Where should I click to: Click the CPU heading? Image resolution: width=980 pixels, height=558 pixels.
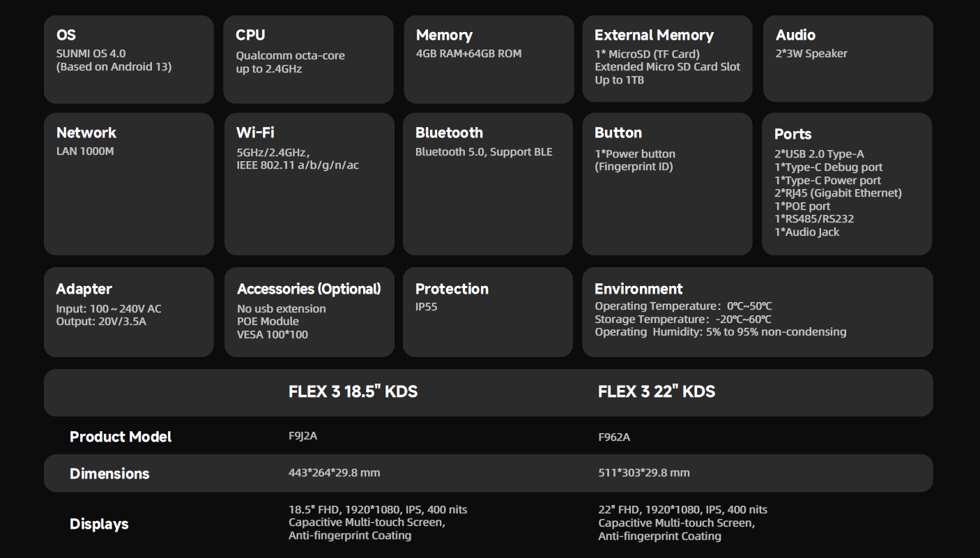pos(250,35)
